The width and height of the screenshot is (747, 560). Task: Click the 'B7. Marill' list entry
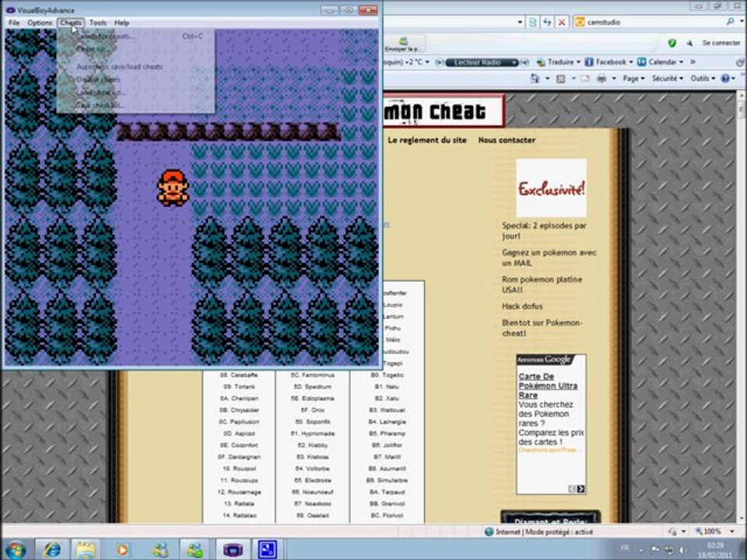point(387,457)
